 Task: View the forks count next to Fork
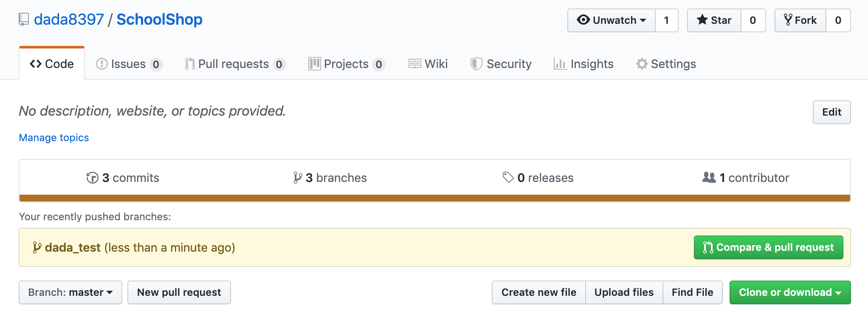pos(838,20)
